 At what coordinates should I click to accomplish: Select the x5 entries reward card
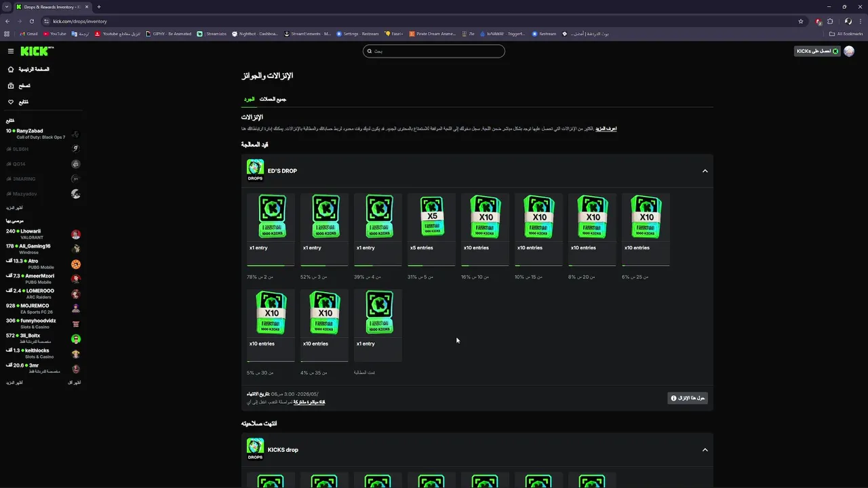coord(431,229)
